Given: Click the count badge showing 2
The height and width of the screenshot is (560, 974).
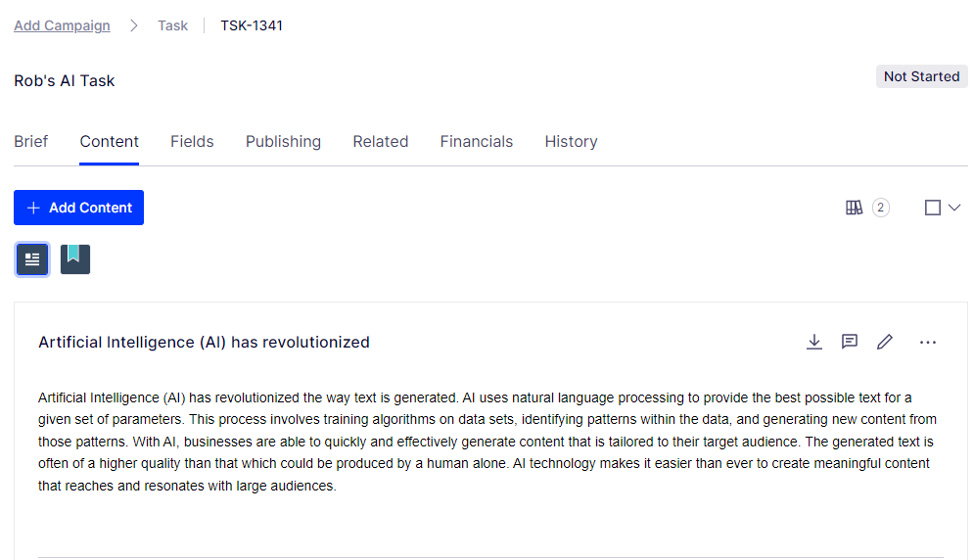Looking at the screenshot, I should [x=880, y=208].
